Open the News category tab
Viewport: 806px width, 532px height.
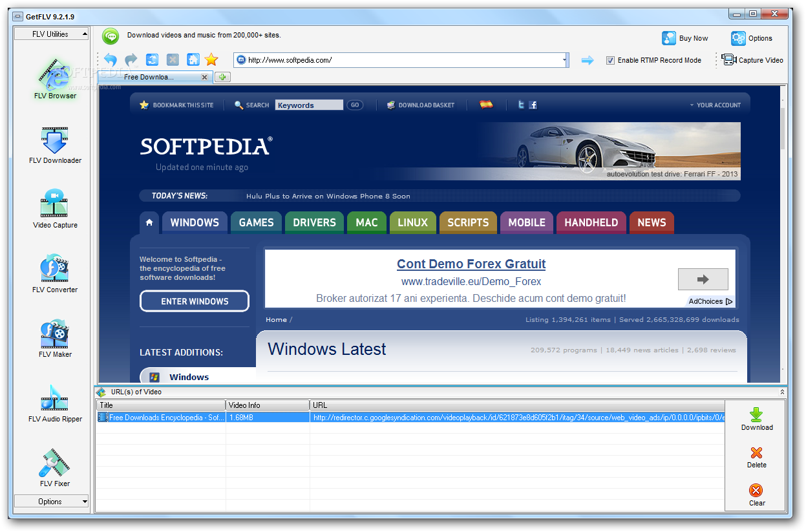pyautogui.click(x=652, y=222)
